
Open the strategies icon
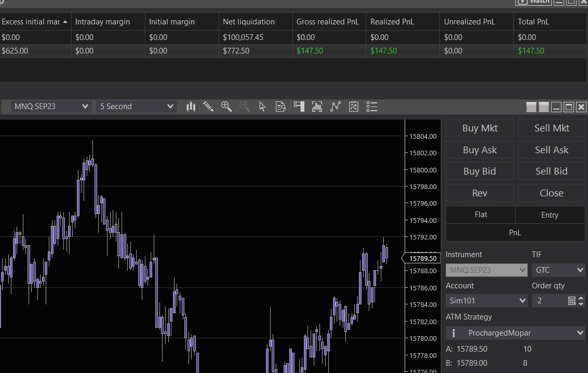(353, 106)
